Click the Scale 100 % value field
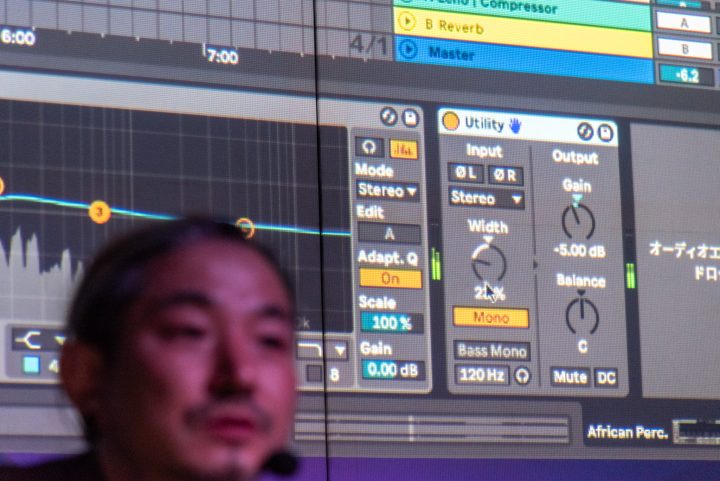Image resolution: width=720 pixels, height=481 pixels. [x=392, y=323]
